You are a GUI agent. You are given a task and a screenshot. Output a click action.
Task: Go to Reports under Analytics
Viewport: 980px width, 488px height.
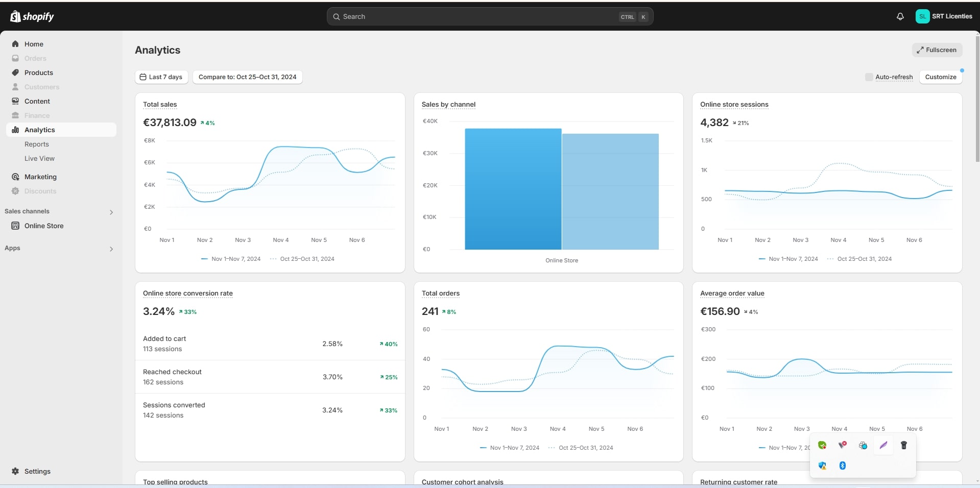pos(37,144)
